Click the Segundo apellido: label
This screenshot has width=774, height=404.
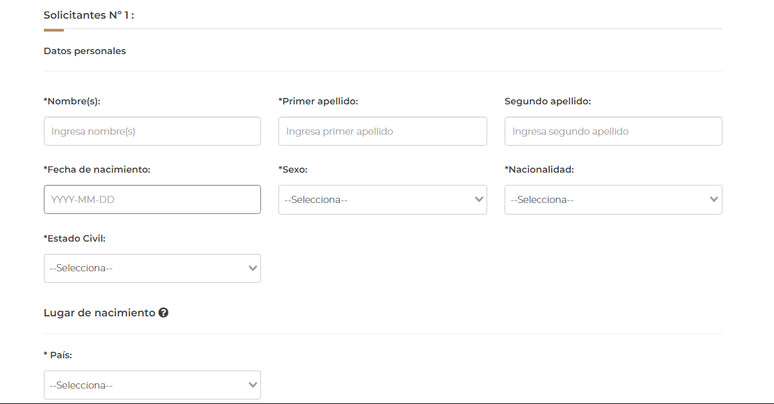pyautogui.click(x=547, y=101)
